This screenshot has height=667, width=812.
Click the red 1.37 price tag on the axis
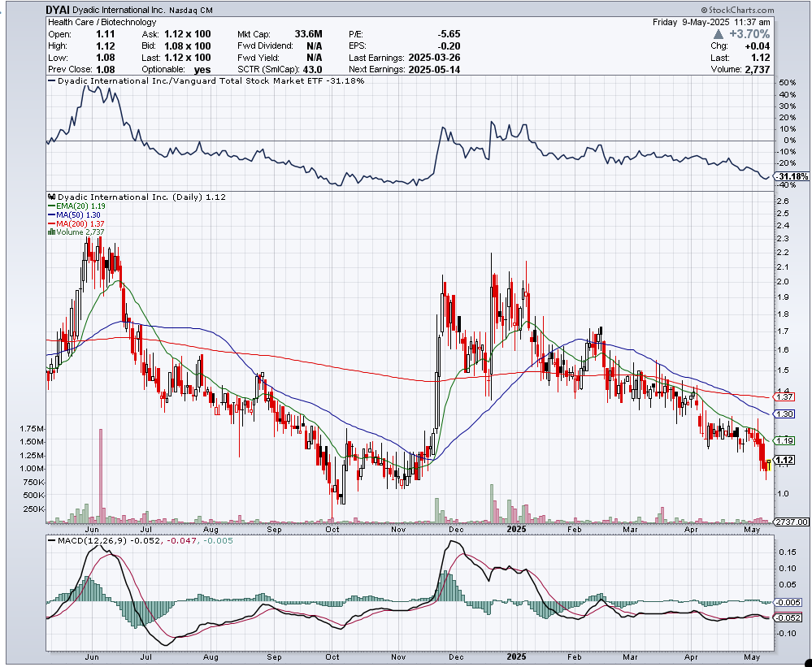tap(784, 397)
